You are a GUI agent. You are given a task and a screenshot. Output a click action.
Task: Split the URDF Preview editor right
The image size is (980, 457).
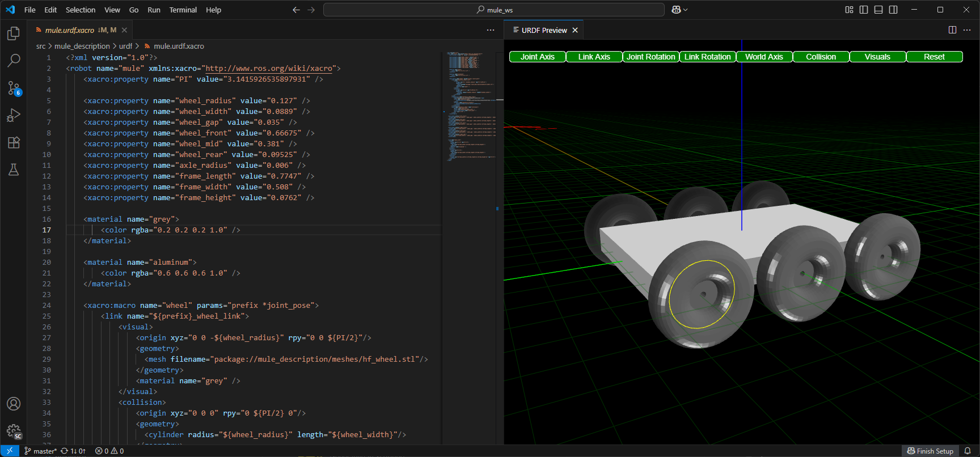pyautogui.click(x=952, y=30)
